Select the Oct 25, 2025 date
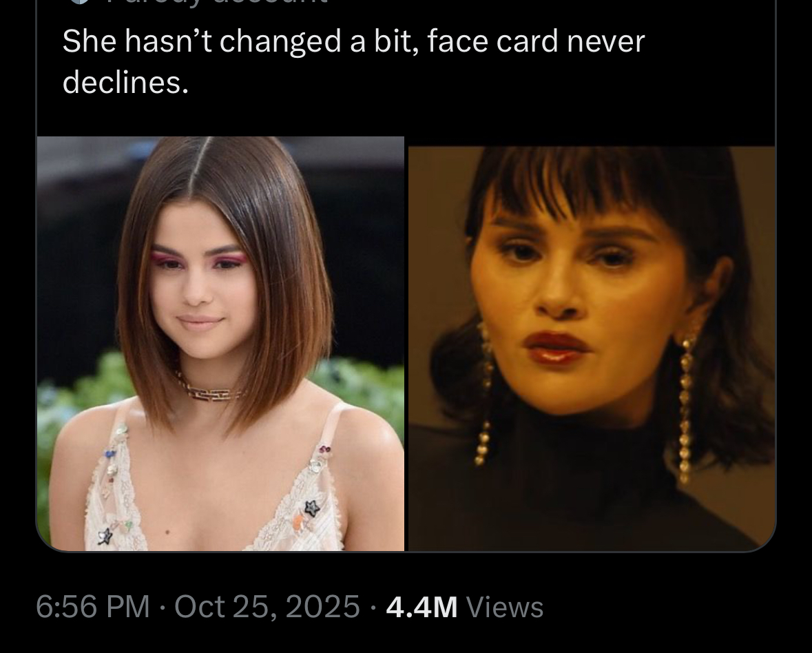 (x=267, y=606)
